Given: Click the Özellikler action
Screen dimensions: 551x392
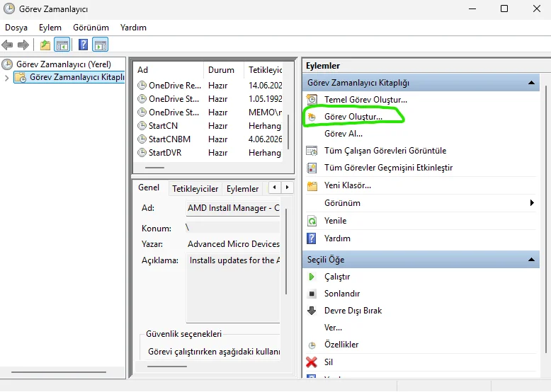Looking at the screenshot, I should (341, 345).
